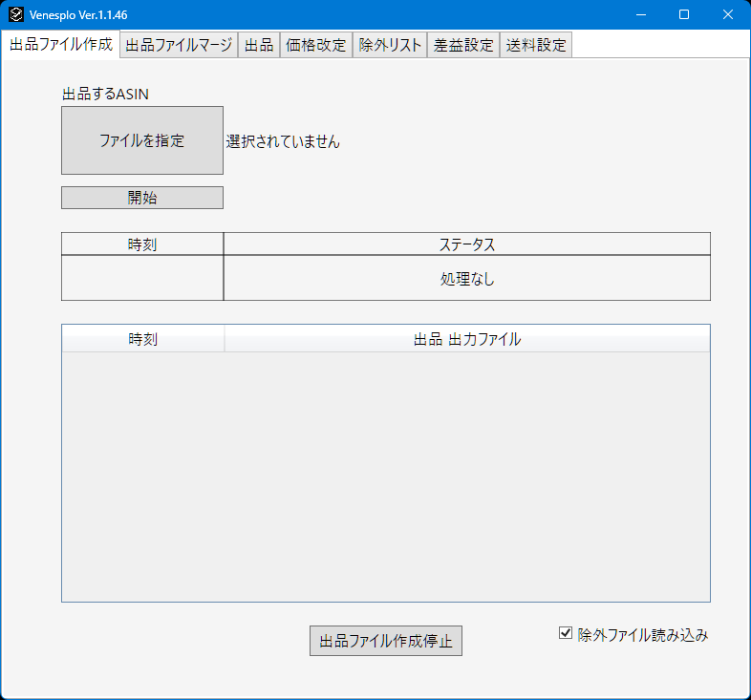The height and width of the screenshot is (700, 751).
Task: Click the empty output file list area
Action: 386,477
